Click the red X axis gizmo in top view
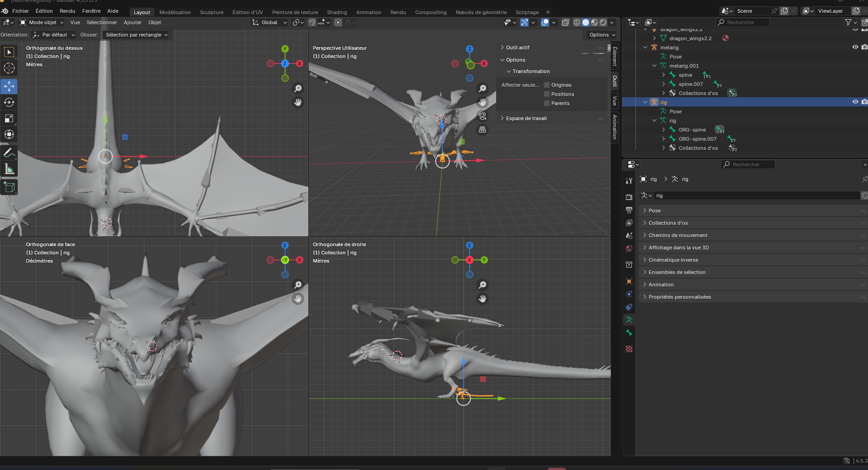 [300, 63]
